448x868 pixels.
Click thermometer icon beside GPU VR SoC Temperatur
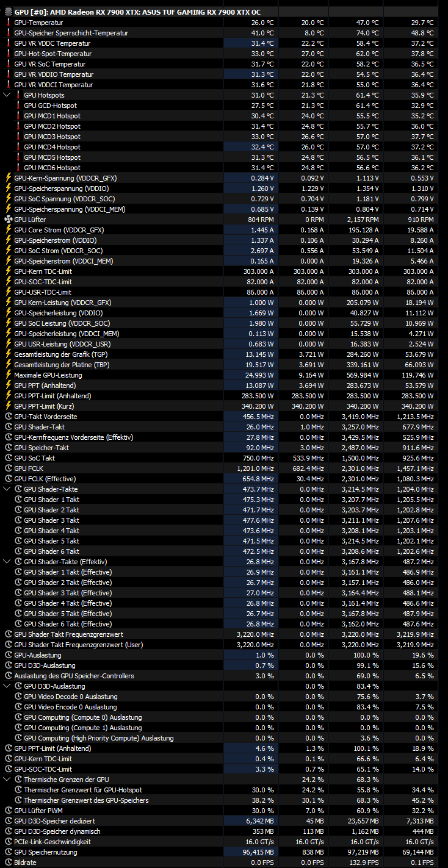(x=8, y=64)
